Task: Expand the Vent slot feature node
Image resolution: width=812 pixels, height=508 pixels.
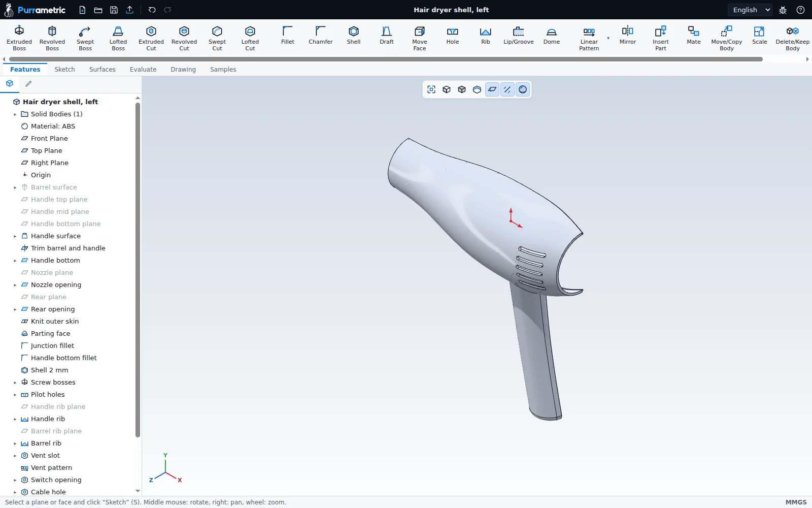Action: point(15,456)
